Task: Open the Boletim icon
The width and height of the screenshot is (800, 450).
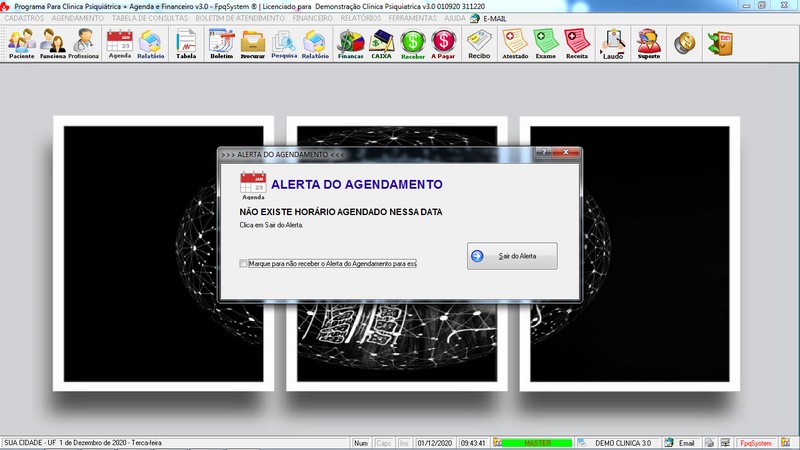Action: [221, 44]
